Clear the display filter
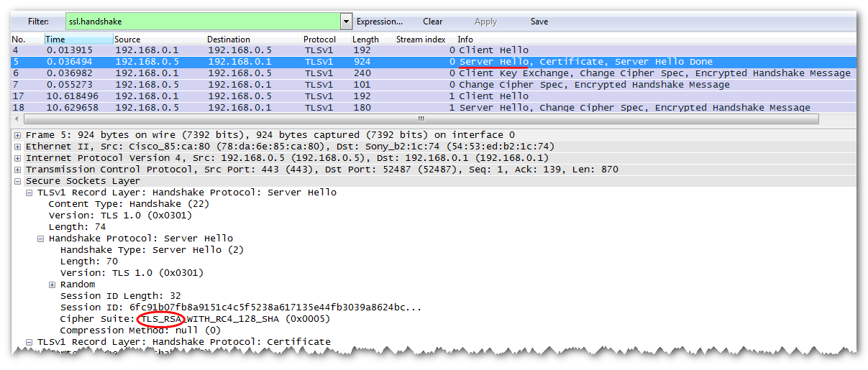 click(432, 22)
